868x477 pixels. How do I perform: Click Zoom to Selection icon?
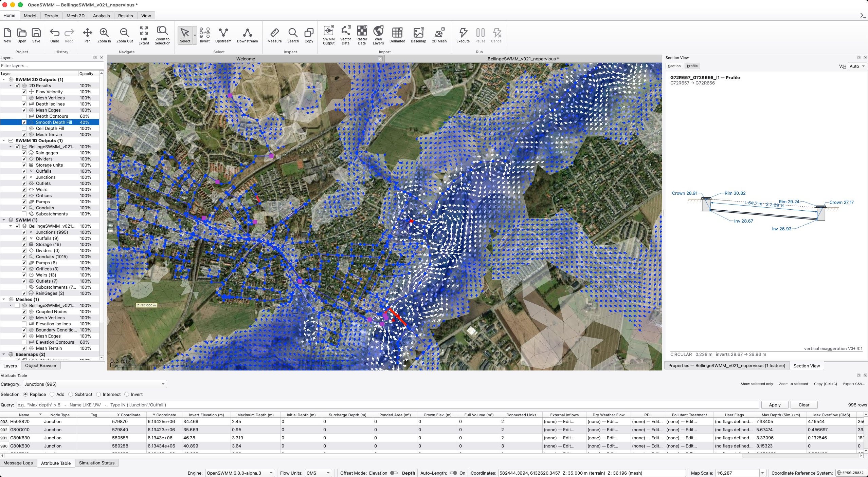pyautogui.click(x=162, y=35)
